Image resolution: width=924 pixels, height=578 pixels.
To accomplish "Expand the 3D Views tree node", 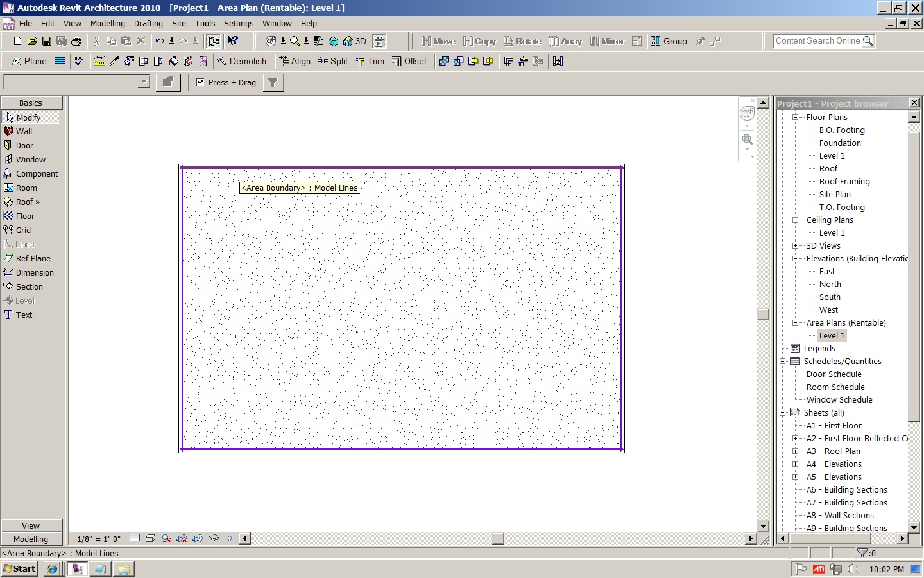I will point(795,245).
